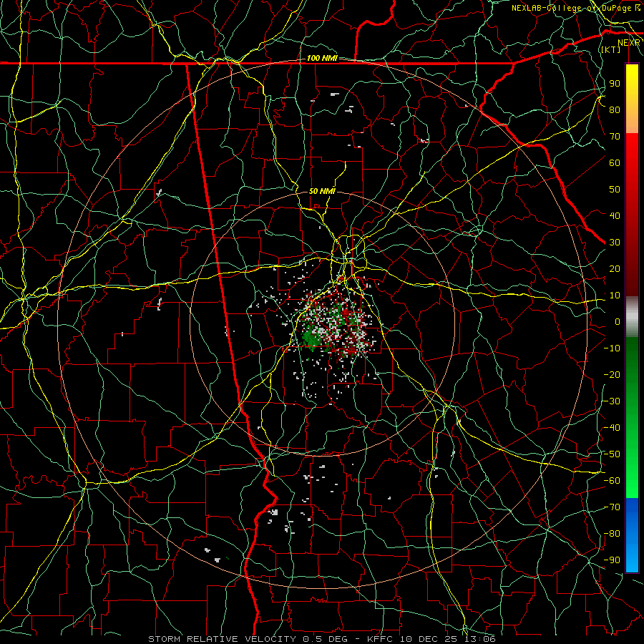Click the positive 60 scale value
Viewport: 644px width, 644px height.
click(x=615, y=163)
